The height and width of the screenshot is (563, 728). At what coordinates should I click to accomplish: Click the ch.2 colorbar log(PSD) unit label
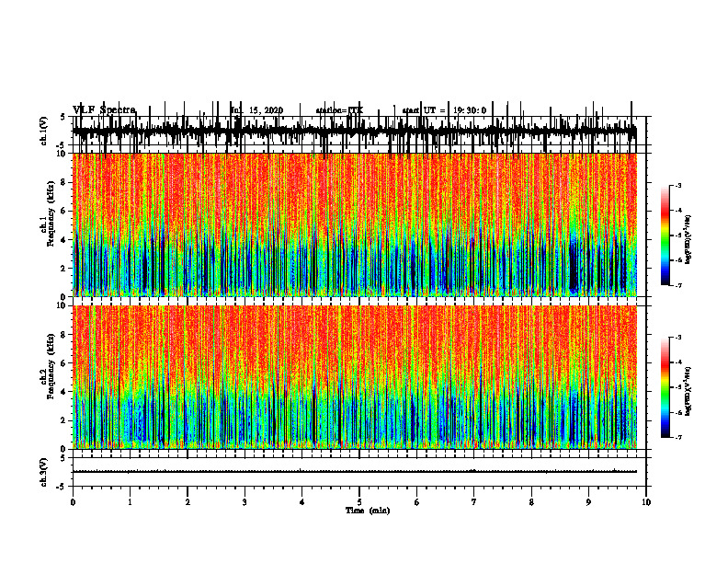(688, 391)
